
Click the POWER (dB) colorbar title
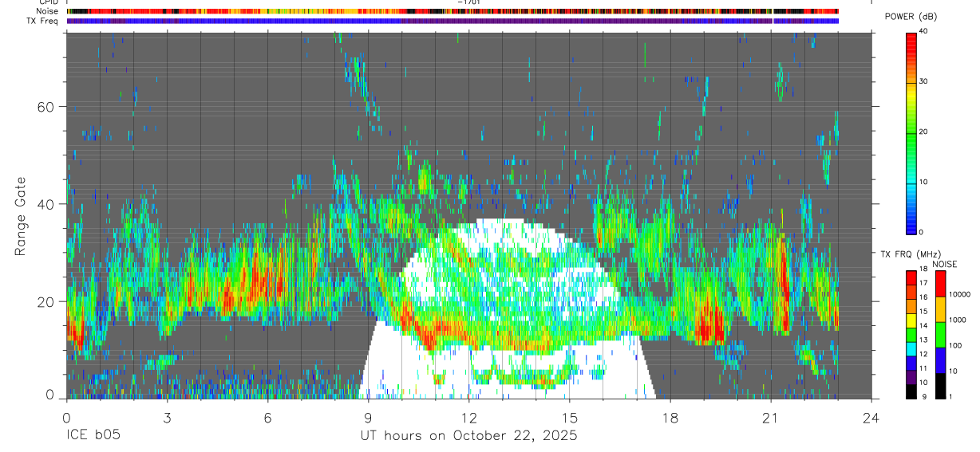tap(911, 17)
